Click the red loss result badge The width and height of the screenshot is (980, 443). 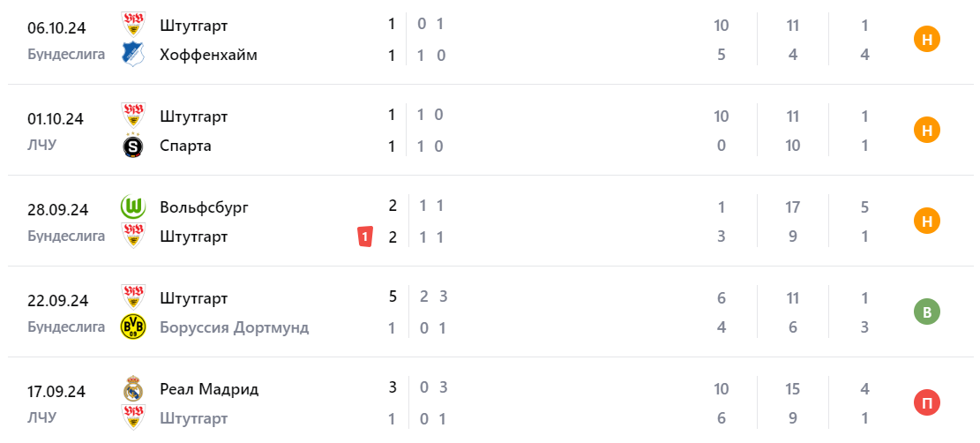927,403
